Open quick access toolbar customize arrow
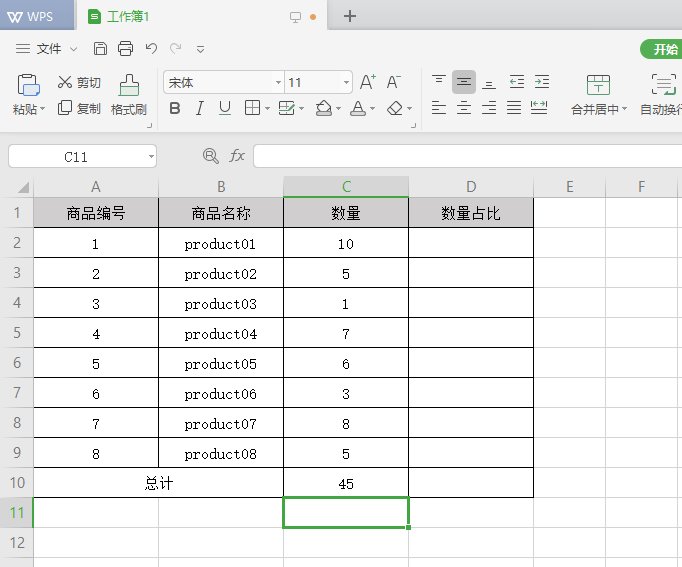The height and width of the screenshot is (567, 682). 201,49
